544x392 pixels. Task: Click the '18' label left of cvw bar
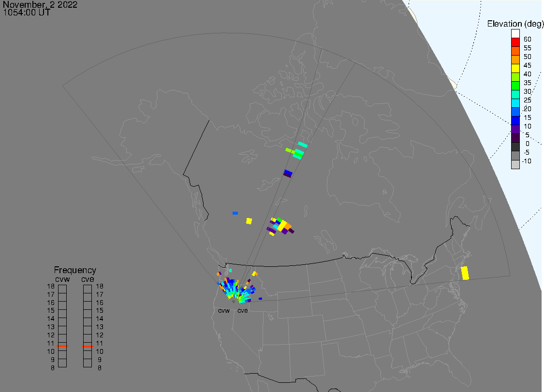[51, 286]
